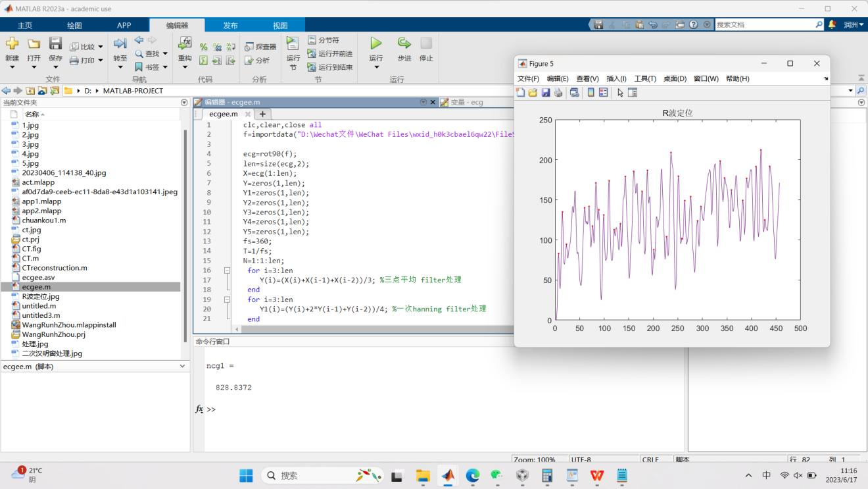Click Print Figure icon in Figure 5 toolbar
The width and height of the screenshot is (868, 489).
(558, 93)
